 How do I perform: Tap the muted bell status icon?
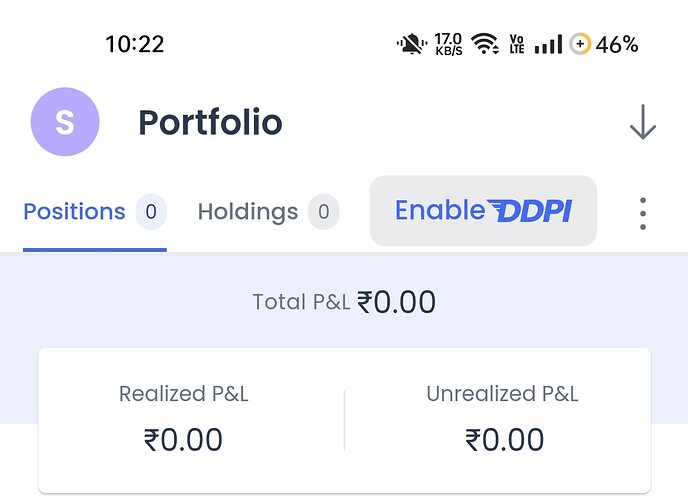click(412, 44)
